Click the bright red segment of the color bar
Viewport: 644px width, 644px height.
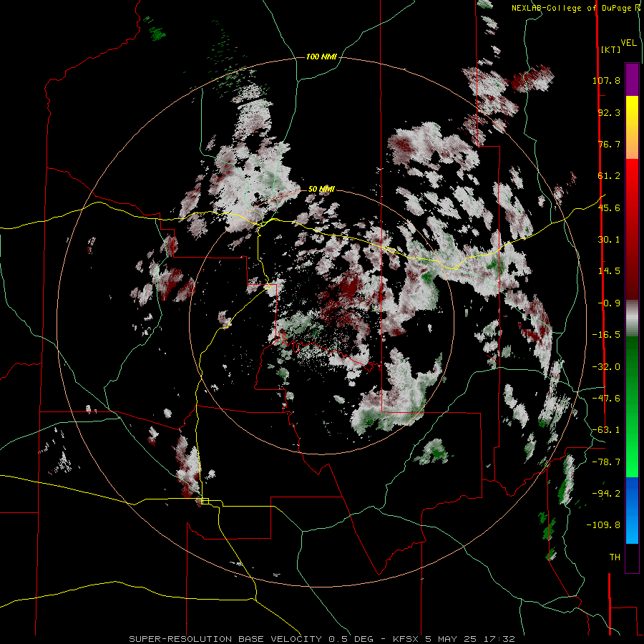click(x=632, y=178)
